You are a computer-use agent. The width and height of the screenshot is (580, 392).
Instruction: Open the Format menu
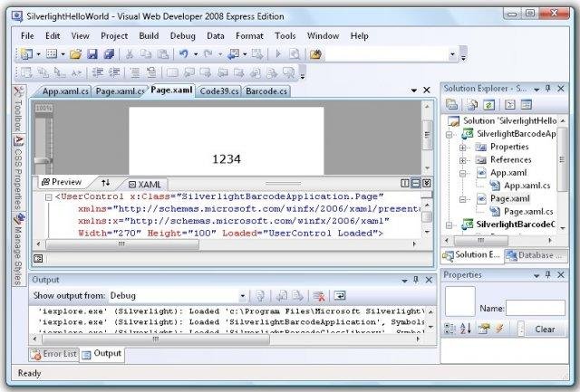coord(250,36)
